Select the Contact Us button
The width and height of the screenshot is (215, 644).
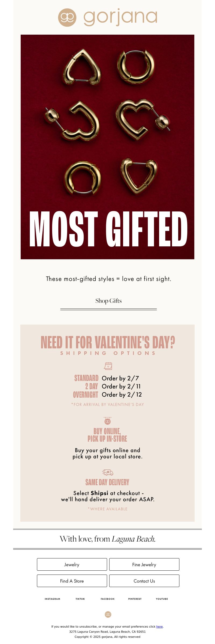click(x=144, y=581)
